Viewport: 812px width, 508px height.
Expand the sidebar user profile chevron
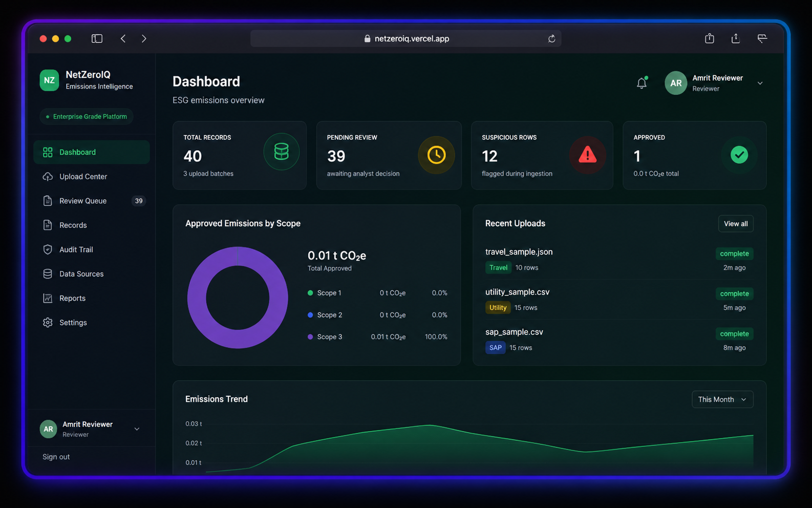(x=137, y=429)
